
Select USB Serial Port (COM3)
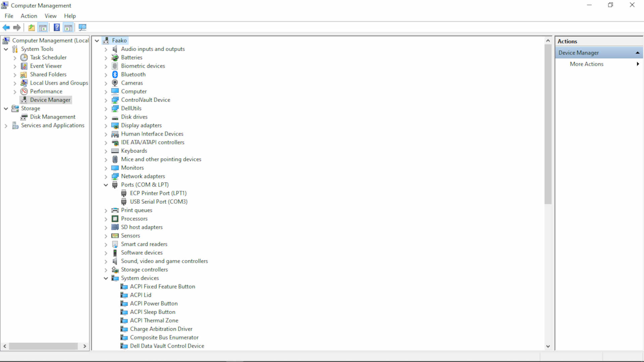coord(159,202)
